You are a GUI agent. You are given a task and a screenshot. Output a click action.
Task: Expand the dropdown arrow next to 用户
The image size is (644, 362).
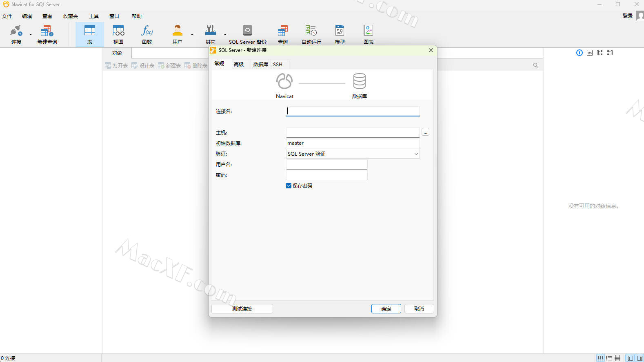click(x=192, y=34)
